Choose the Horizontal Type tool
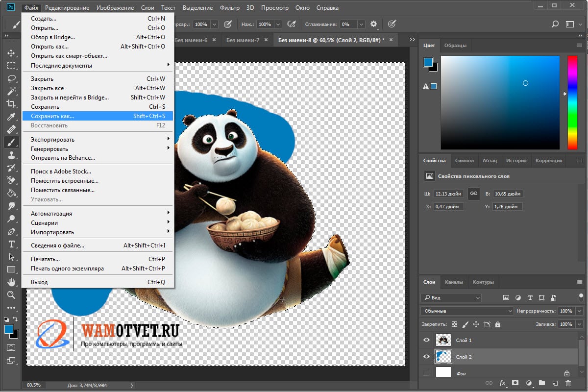The width and height of the screenshot is (588, 392). tap(11, 244)
